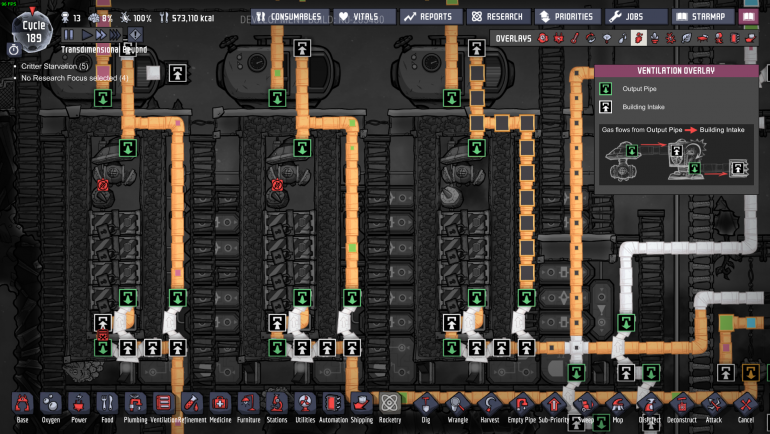
Task: Toggle the Oxygen overlay
Action: pyautogui.click(x=543, y=38)
